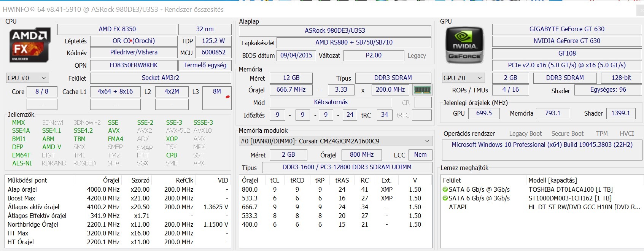Open the GPU #0 selector dropdown
This screenshot has width=644, height=251.
(x=464, y=78)
